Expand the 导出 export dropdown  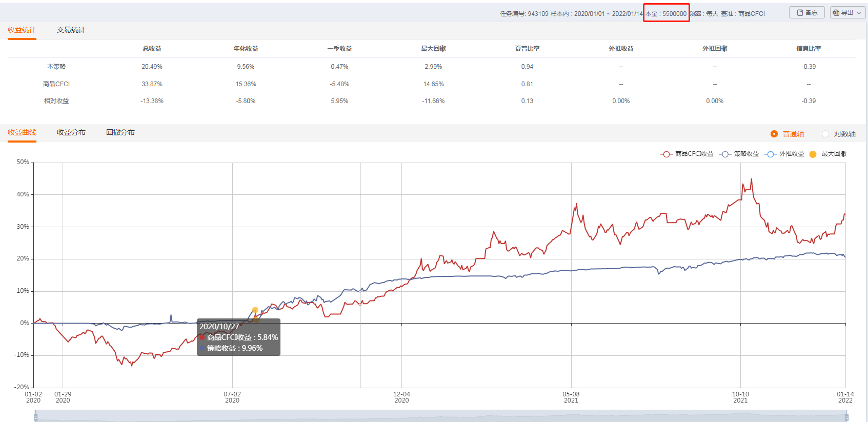pos(859,13)
